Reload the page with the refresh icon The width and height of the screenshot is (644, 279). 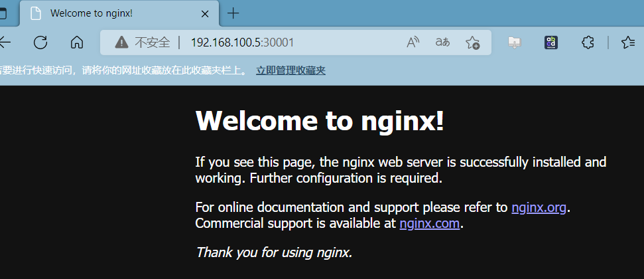tap(40, 42)
